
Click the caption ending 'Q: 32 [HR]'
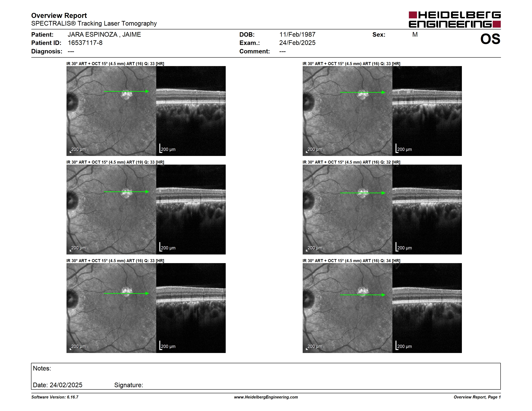click(351, 162)
